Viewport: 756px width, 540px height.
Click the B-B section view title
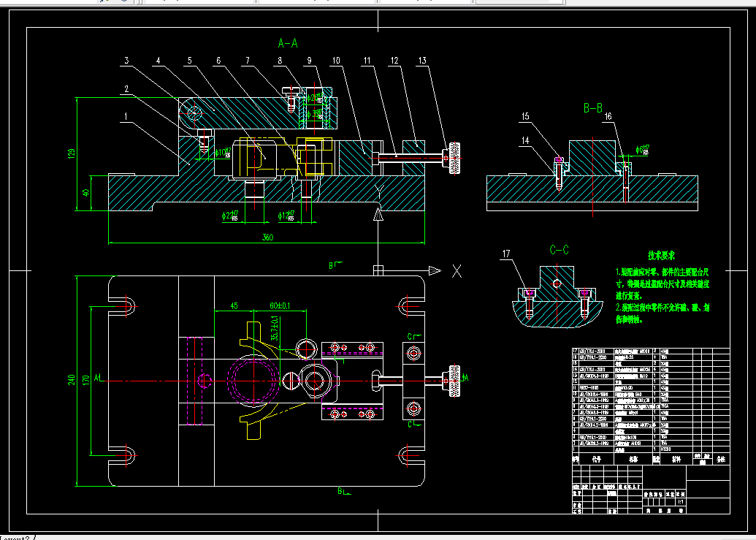[593, 108]
